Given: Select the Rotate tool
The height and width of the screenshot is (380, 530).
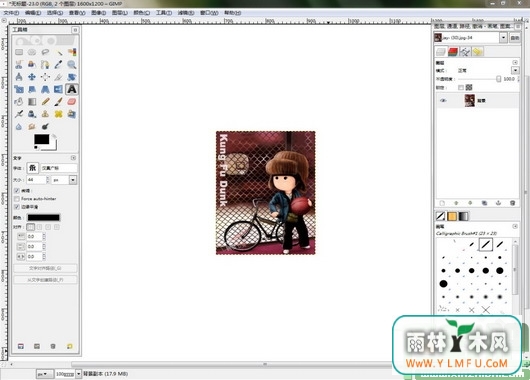Looking at the screenshot, I should coord(72,77).
